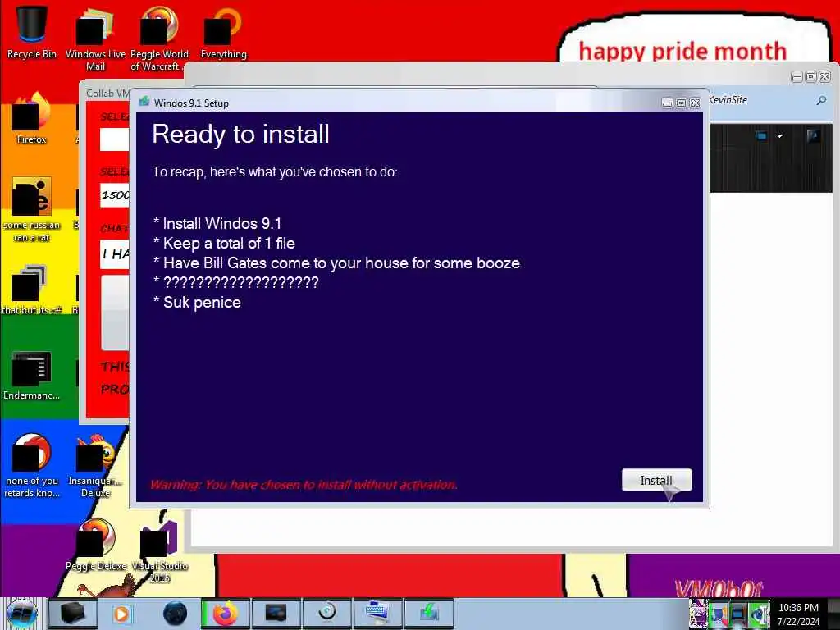The height and width of the screenshot is (630, 840).
Task: Click the dark folder taskbar button beside Start
Action: [x=72, y=614]
